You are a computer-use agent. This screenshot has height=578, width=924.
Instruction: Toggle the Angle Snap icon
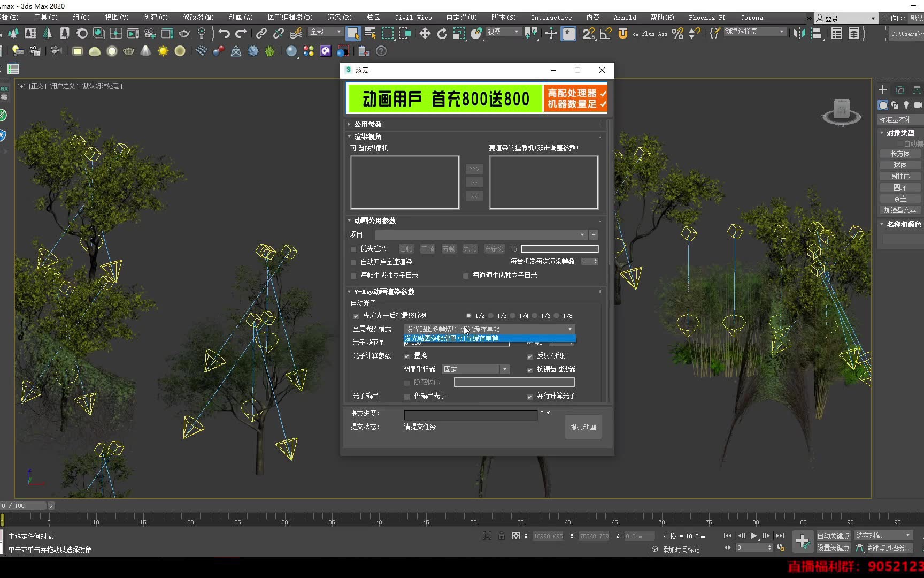tap(605, 34)
